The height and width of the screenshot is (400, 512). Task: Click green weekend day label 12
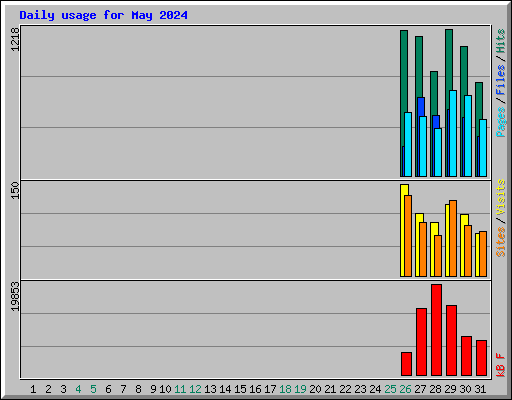tap(195, 389)
